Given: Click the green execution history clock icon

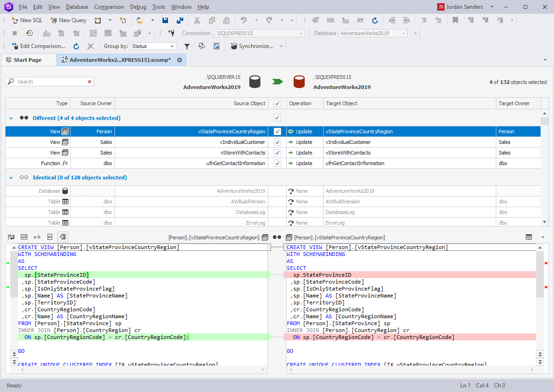Looking at the screenshot, I should pyautogui.click(x=29, y=33).
